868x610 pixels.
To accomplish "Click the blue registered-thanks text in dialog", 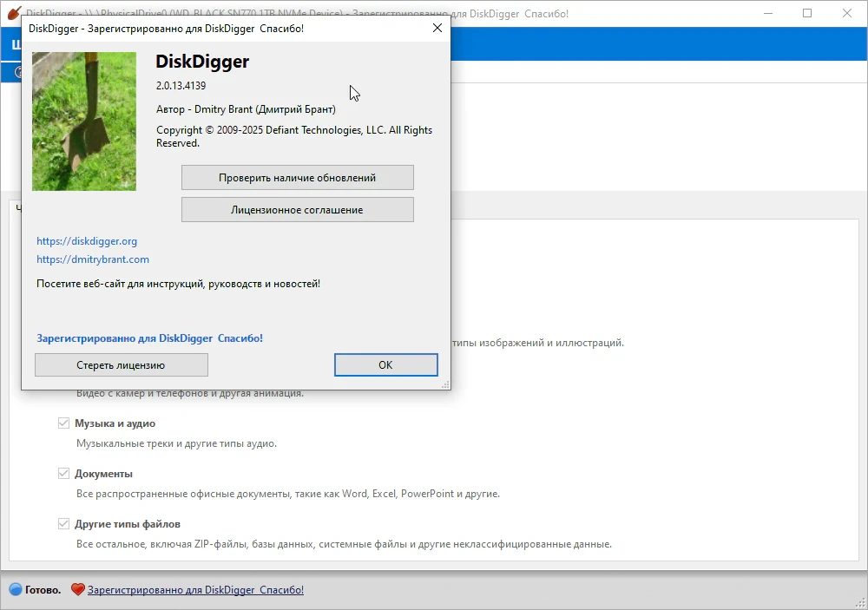I will coord(149,338).
